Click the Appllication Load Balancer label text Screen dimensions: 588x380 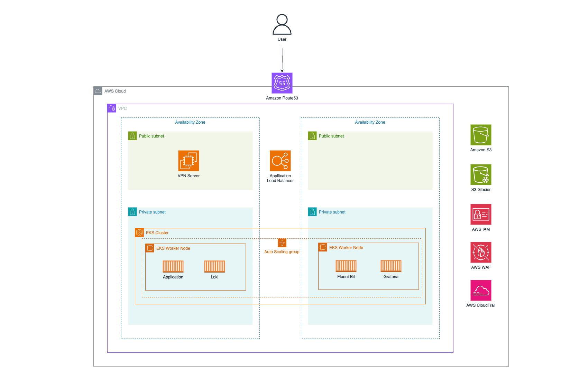click(280, 178)
